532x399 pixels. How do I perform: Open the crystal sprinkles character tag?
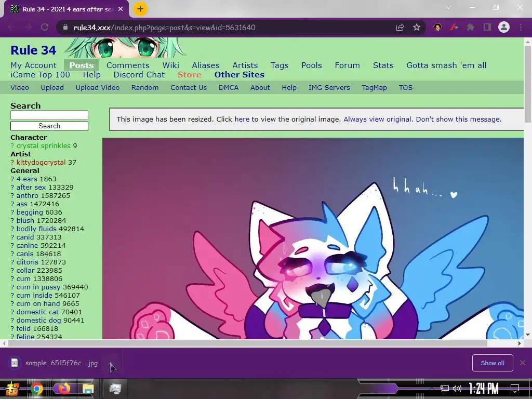click(x=44, y=145)
